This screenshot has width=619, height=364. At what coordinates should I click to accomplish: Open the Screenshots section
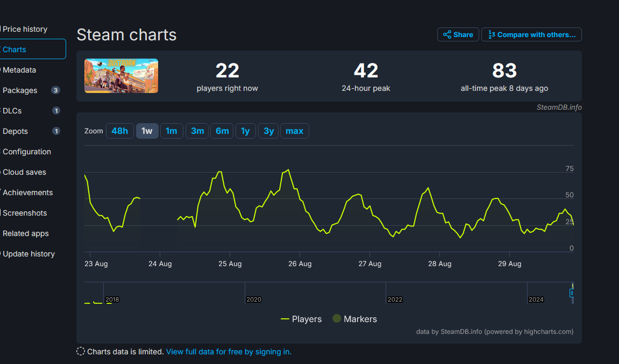25,213
